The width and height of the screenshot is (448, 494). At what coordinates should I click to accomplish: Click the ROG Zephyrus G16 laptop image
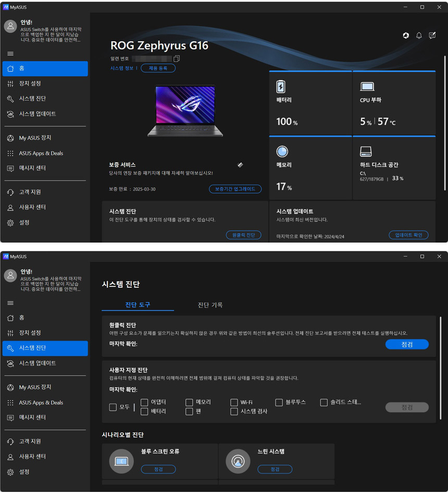(x=185, y=110)
